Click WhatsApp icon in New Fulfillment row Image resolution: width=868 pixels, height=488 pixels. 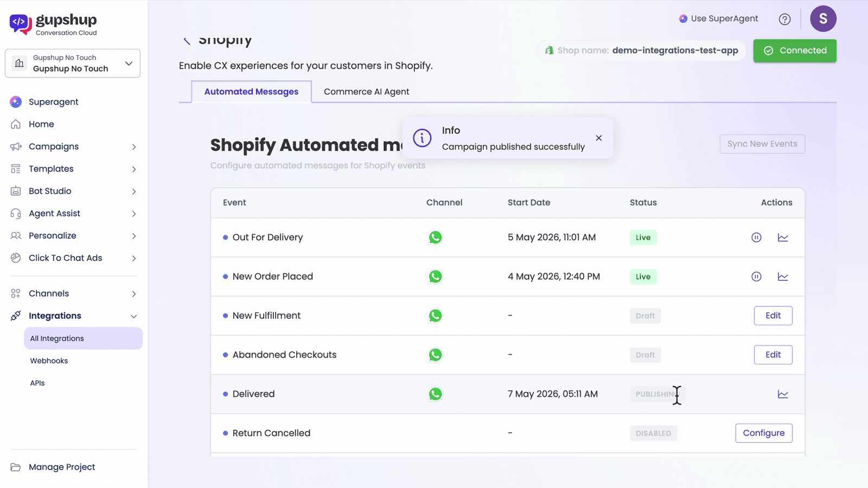(435, 316)
